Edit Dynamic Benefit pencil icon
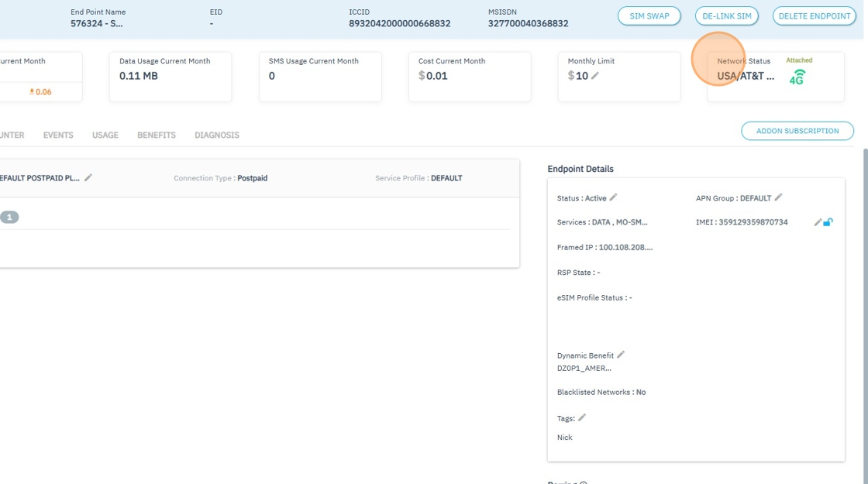This screenshot has height=484, width=868. pyautogui.click(x=621, y=355)
